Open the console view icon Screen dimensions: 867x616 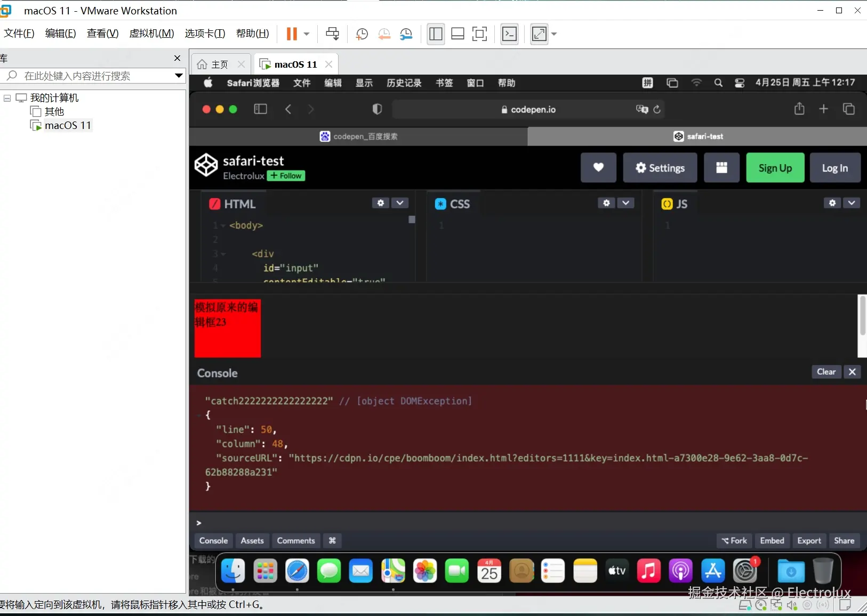point(510,34)
